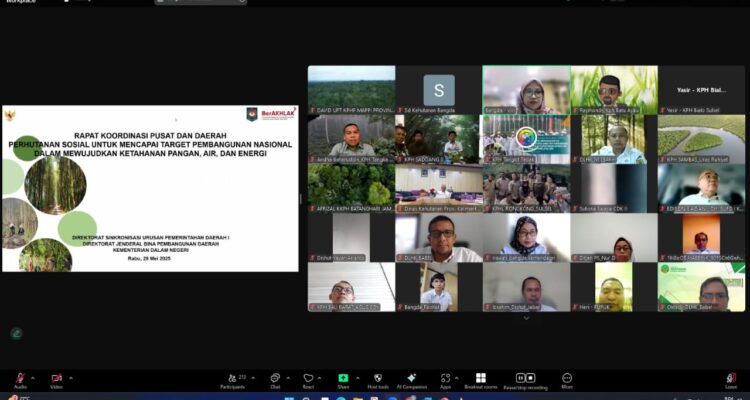Click the slide title 'RAPAT KOORDINASI PUSAT DAN DAERAH'
The image size is (750, 400).
tap(150, 136)
